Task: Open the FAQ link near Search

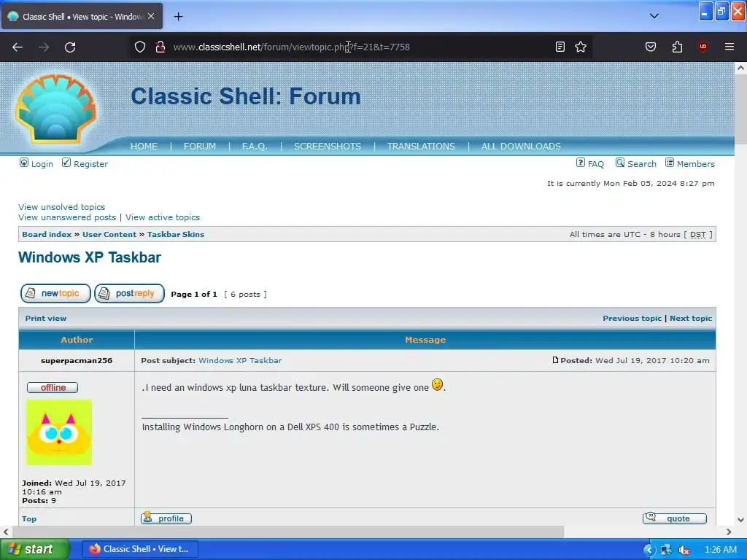Action: [589, 163]
